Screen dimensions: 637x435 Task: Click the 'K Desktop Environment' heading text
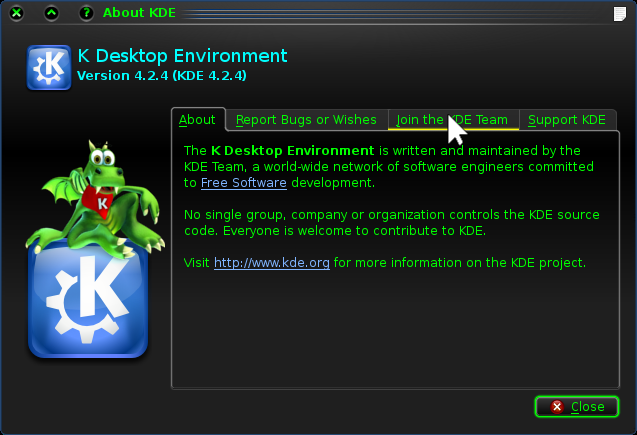click(x=182, y=56)
